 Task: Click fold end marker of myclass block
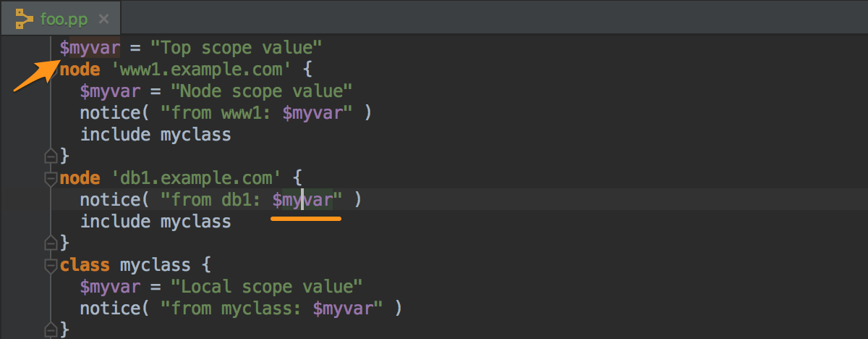51,329
